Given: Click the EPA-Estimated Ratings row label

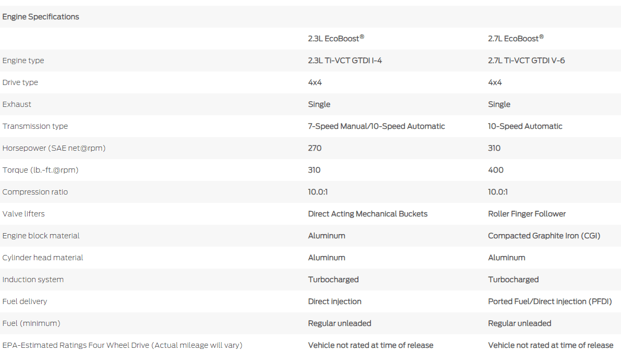Looking at the screenshot, I should coord(122,345).
